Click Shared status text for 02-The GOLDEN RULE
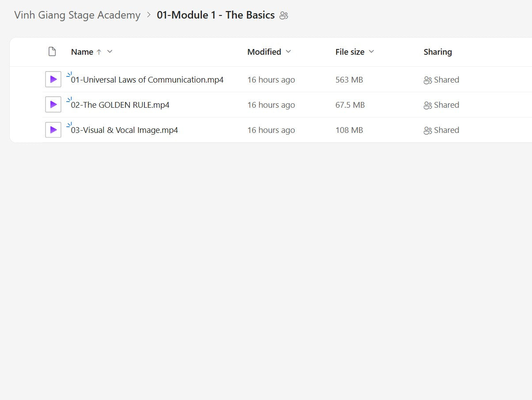 pos(446,105)
